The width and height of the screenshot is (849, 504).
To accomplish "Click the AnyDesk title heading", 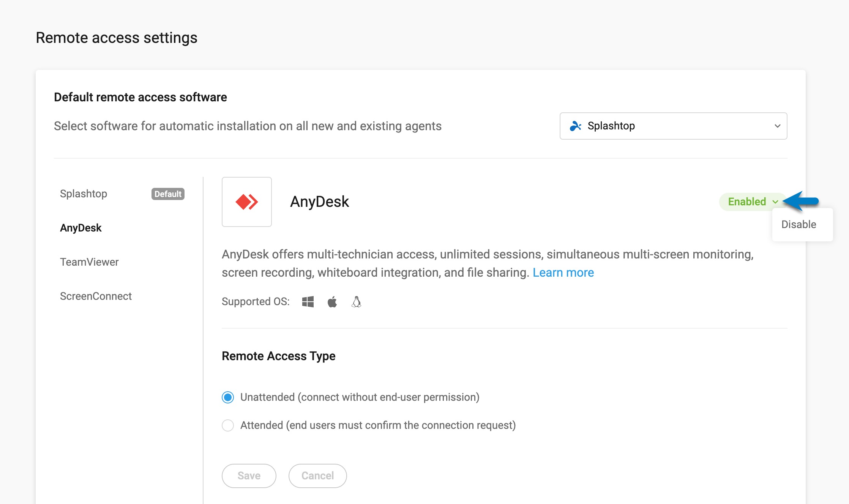I will point(319,202).
